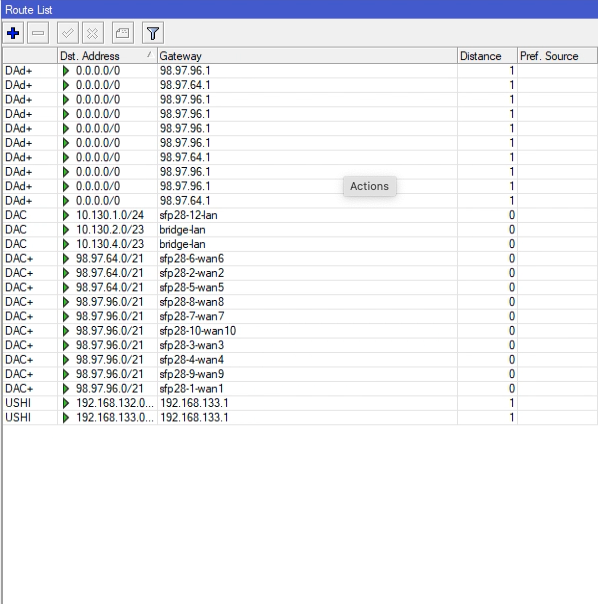This screenshot has height=604, width=598.
Task: Click gateway sfp28-5-wan5
Action: [x=191, y=287]
